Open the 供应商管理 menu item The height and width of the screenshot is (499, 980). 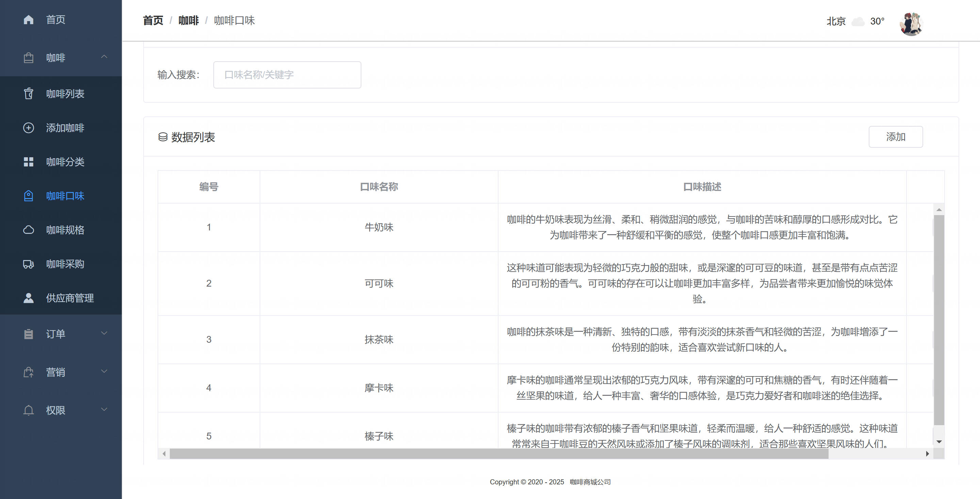click(x=61, y=298)
